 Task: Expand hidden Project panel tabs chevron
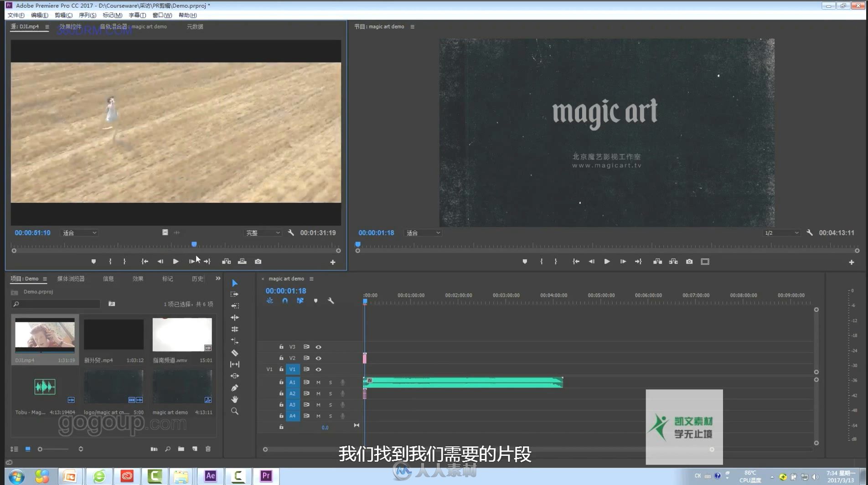218,279
